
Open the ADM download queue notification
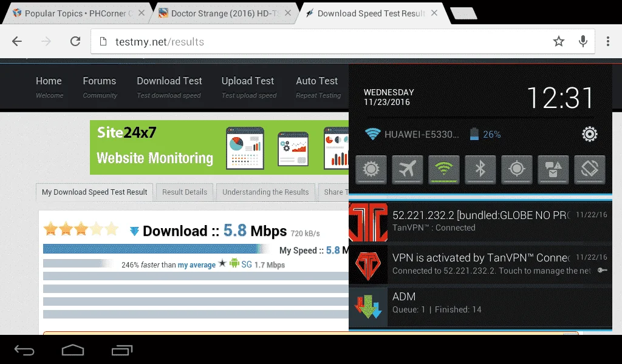[480, 307]
